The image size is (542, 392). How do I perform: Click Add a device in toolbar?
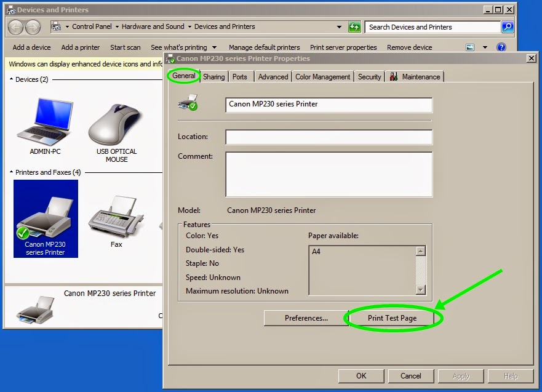pyautogui.click(x=31, y=47)
